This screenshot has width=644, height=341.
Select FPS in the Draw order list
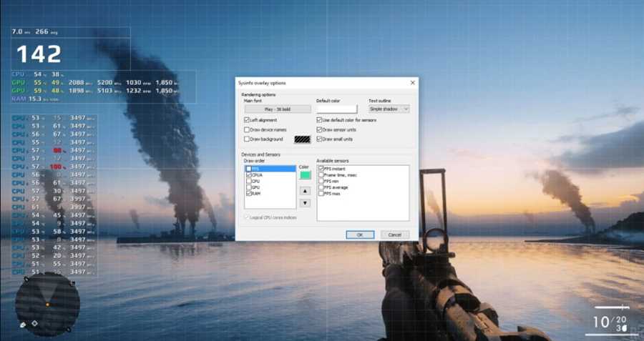258,169
